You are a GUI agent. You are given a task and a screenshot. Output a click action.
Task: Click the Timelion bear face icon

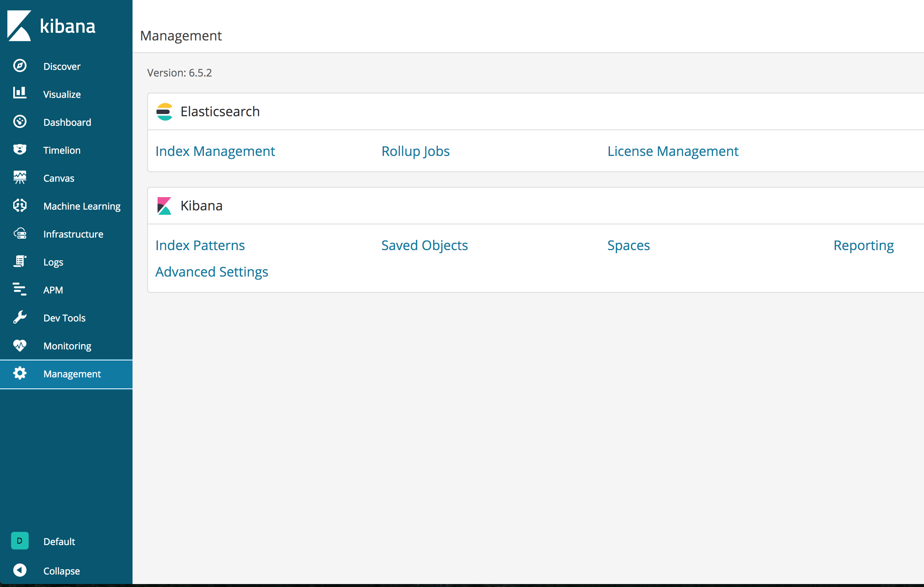coord(20,150)
